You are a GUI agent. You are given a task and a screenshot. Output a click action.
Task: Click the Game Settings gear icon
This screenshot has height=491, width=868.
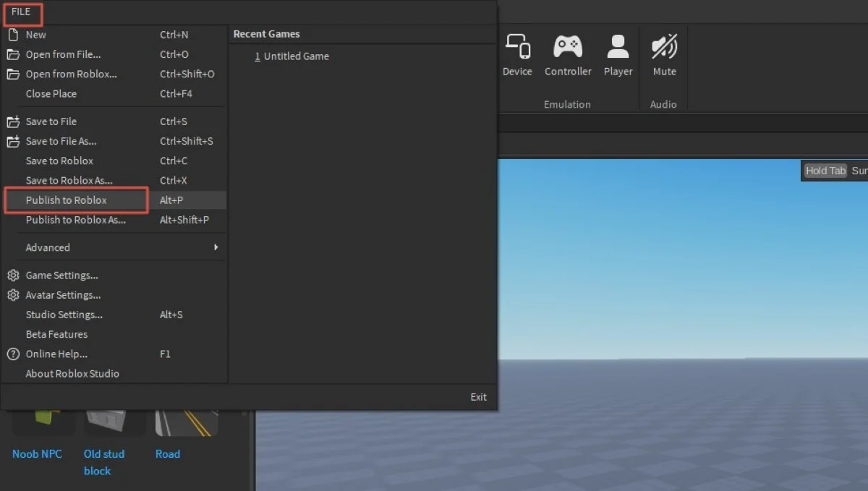[x=13, y=276]
